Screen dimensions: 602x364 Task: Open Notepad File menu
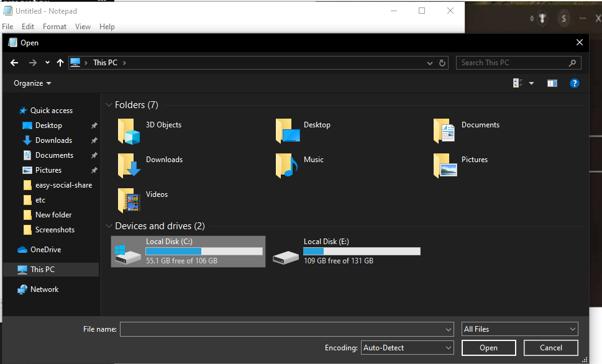7,27
